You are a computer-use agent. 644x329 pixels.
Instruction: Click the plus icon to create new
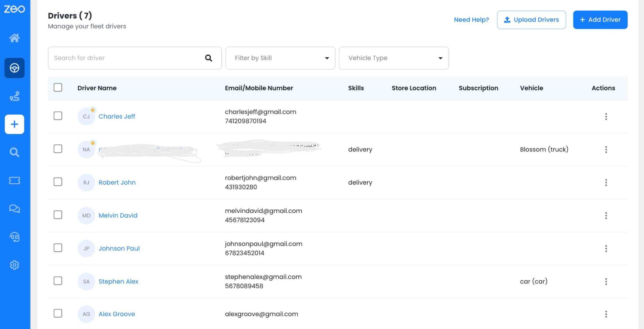pos(14,124)
